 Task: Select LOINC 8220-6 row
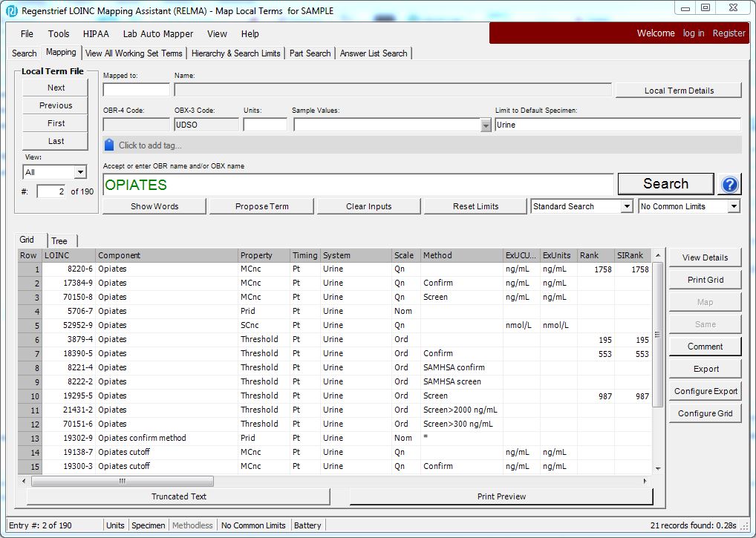[x=335, y=269]
